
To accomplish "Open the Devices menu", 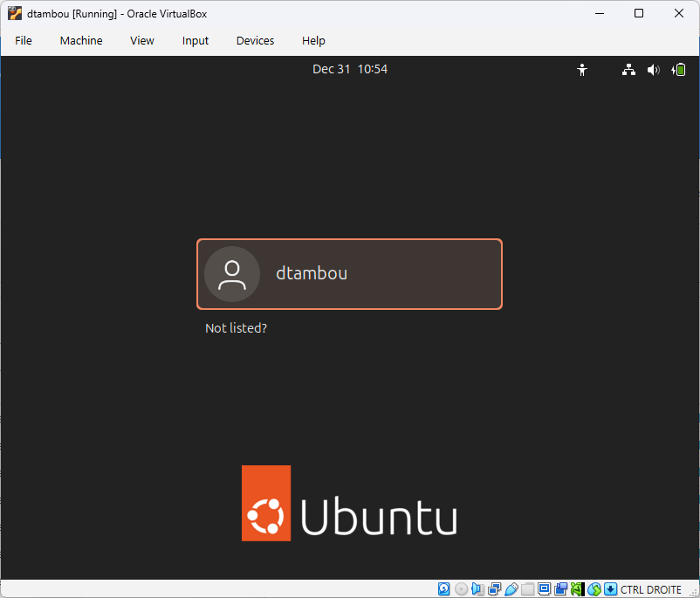I will [x=255, y=41].
